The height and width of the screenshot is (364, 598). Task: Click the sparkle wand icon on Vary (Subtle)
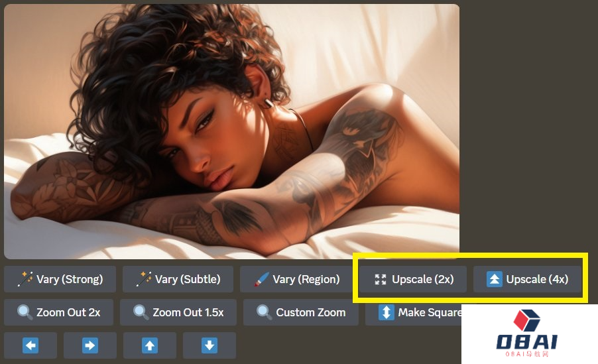[144, 279]
